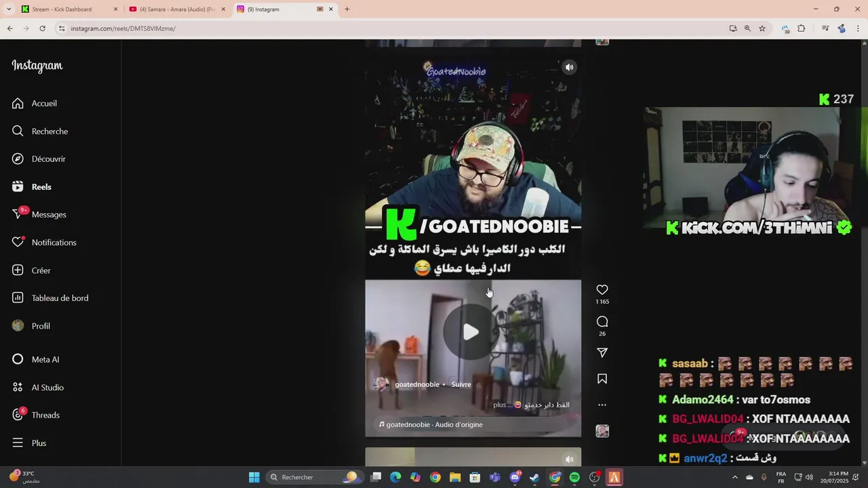Open Threads with notification badge
868x488 pixels.
pos(36,415)
